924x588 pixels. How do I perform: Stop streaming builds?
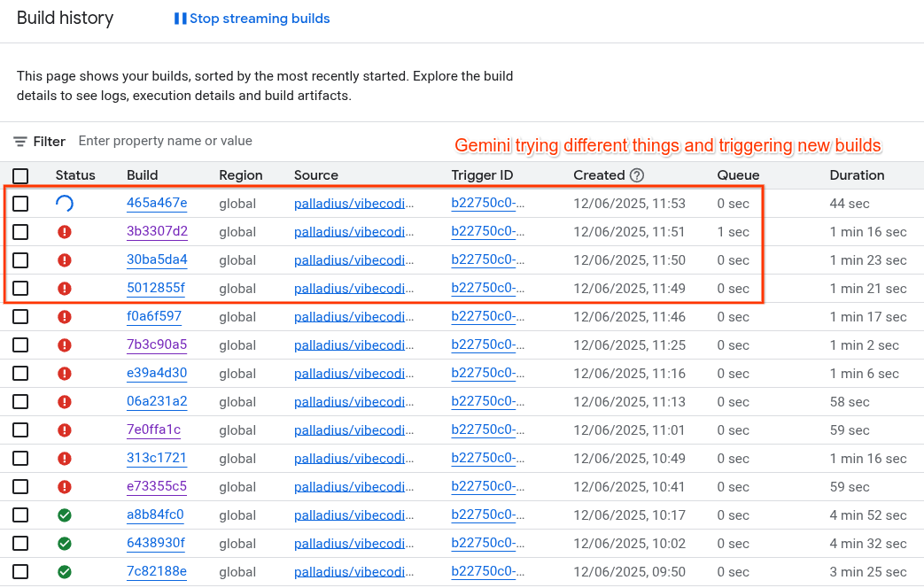[x=259, y=19]
